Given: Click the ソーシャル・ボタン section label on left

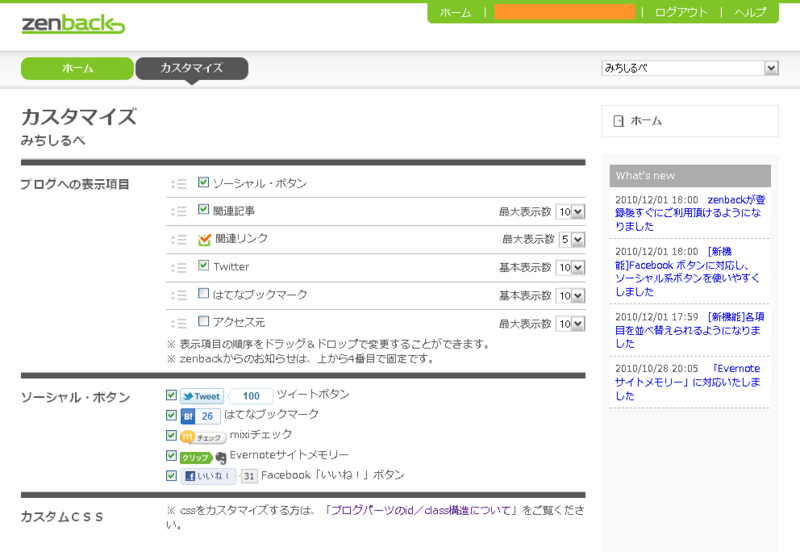Looking at the screenshot, I should (76, 397).
